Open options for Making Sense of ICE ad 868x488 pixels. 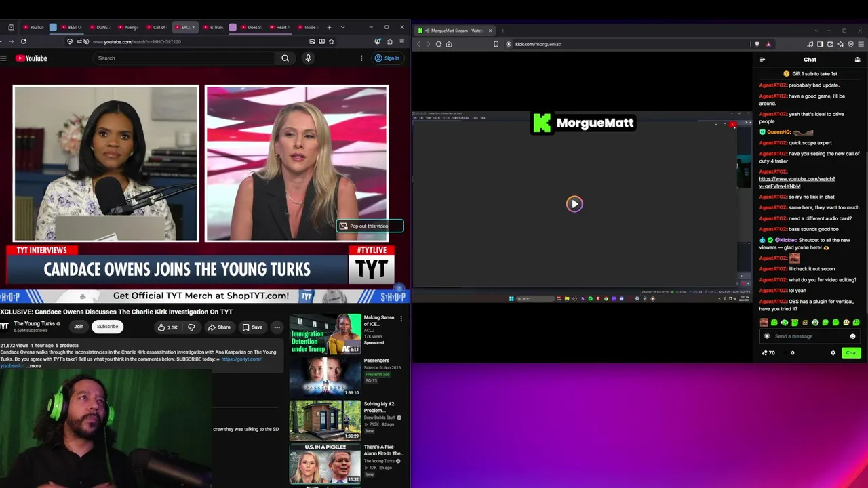click(401, 318)
